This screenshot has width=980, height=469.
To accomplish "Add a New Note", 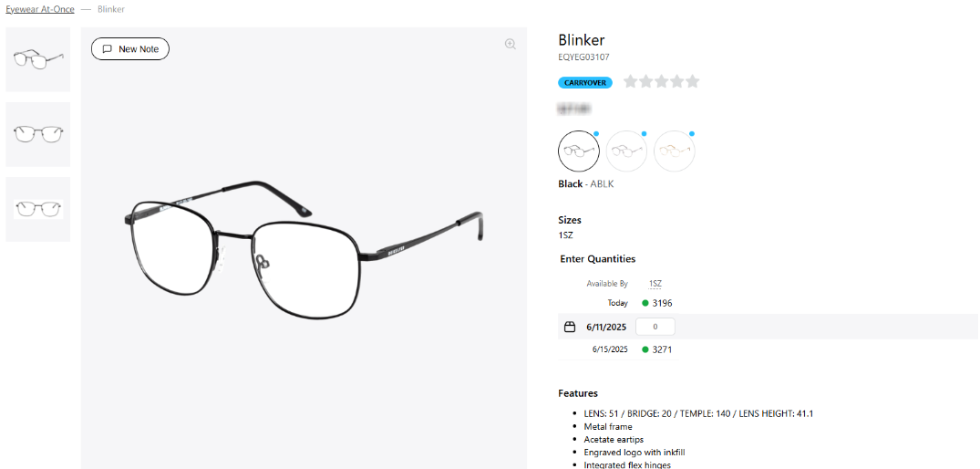I will click(130, 48).
